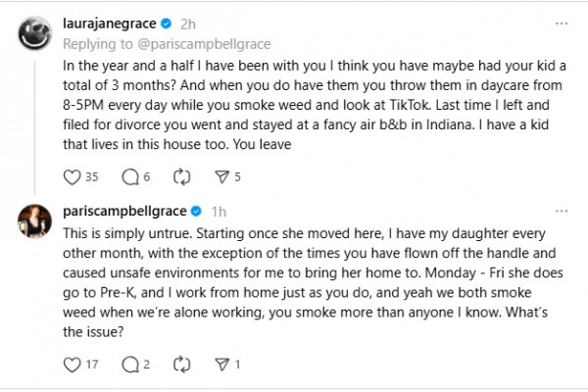Repost pariscampbellgrace's reply
This screenshot has width=588, height=392.
click(x=181, y=366)
